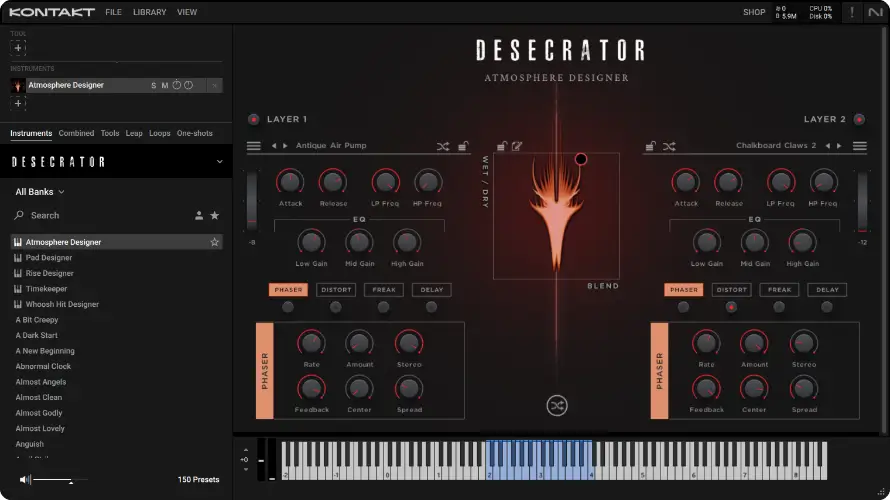
Task: Collapse the Desecrator library chevron
Action: pos(219,161)
